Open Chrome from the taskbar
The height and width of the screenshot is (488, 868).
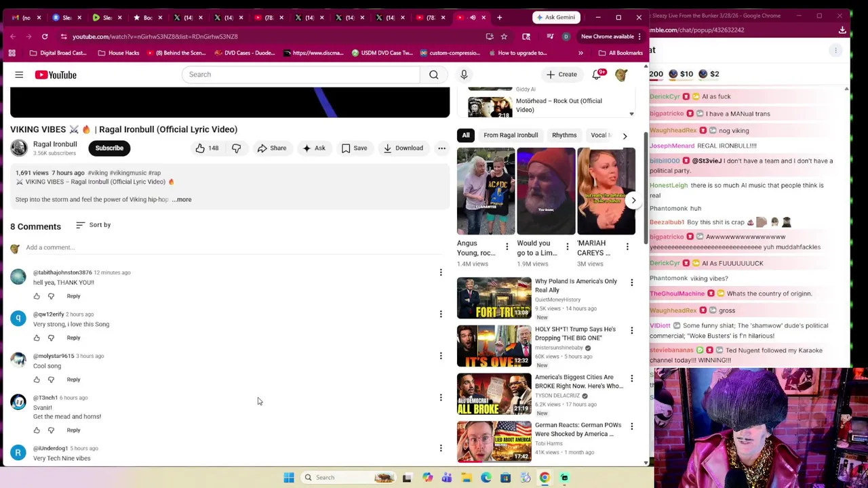tap(545, 478)
